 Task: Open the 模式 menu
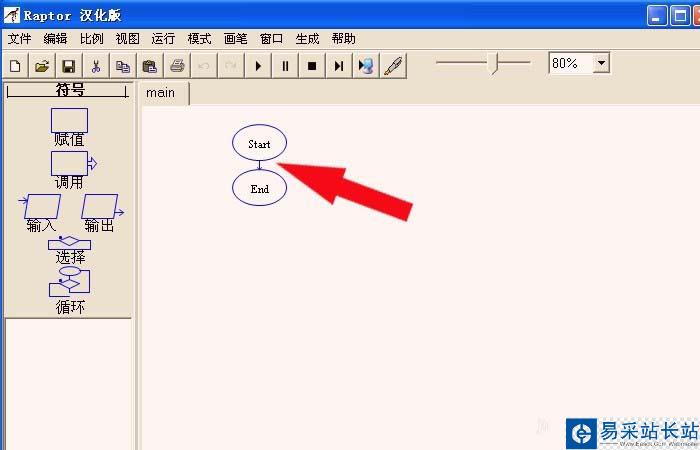[x=199, y=39]
